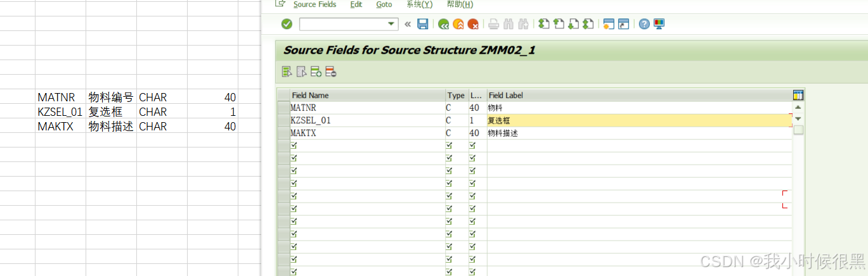Viewport: 868px width, 276px height.
Task: Click the delete row icon with red minus
Action: tap(330, 72)
